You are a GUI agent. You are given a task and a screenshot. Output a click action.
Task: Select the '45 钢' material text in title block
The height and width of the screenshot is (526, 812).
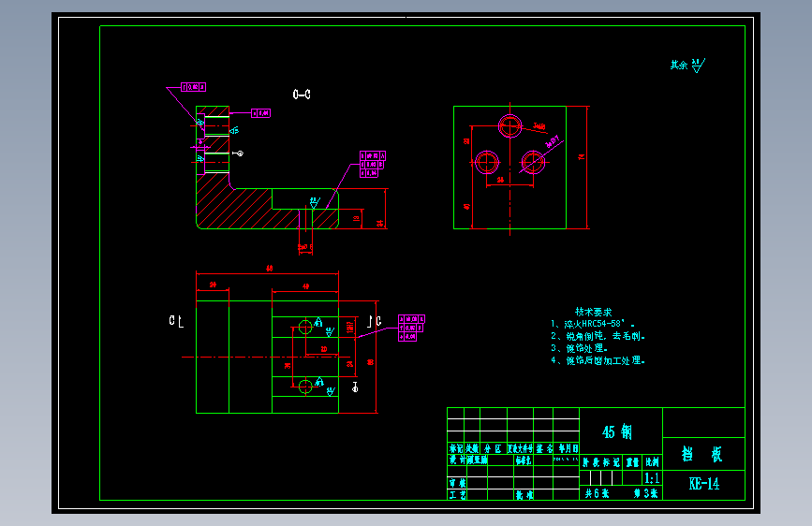pyautogui.click(x=617, y=431)
